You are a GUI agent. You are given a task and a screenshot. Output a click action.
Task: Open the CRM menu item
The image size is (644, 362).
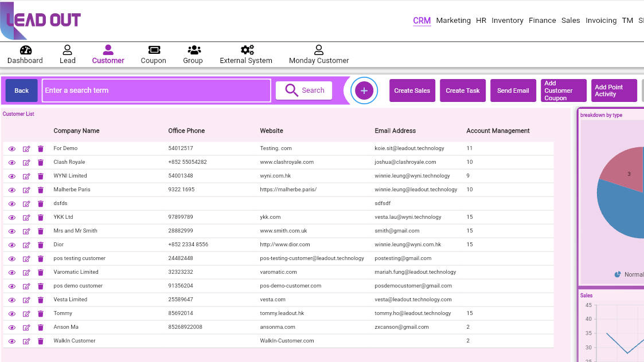(x=421, y=20)
